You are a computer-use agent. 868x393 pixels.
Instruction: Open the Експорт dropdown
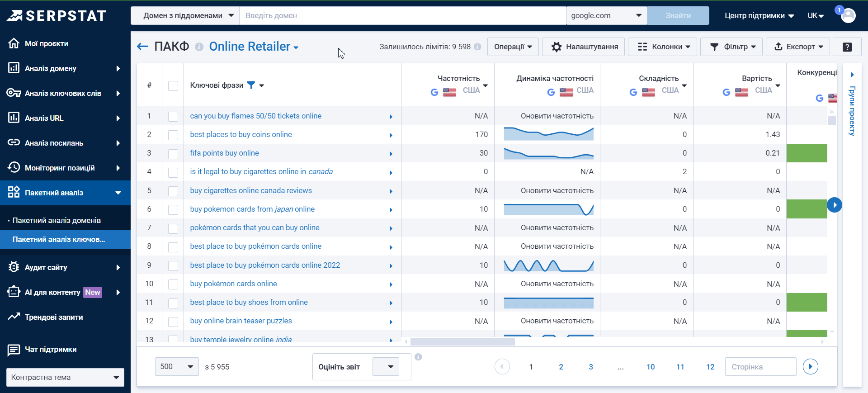[798, 47]
